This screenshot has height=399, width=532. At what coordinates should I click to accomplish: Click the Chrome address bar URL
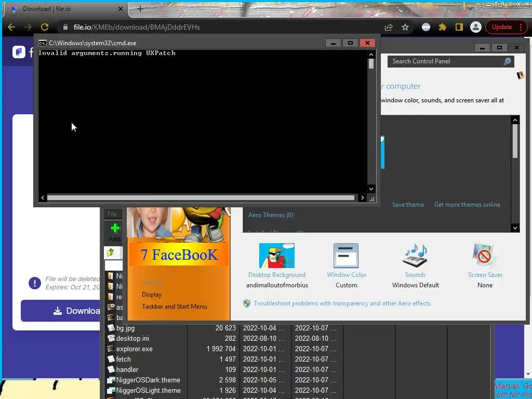137,27
